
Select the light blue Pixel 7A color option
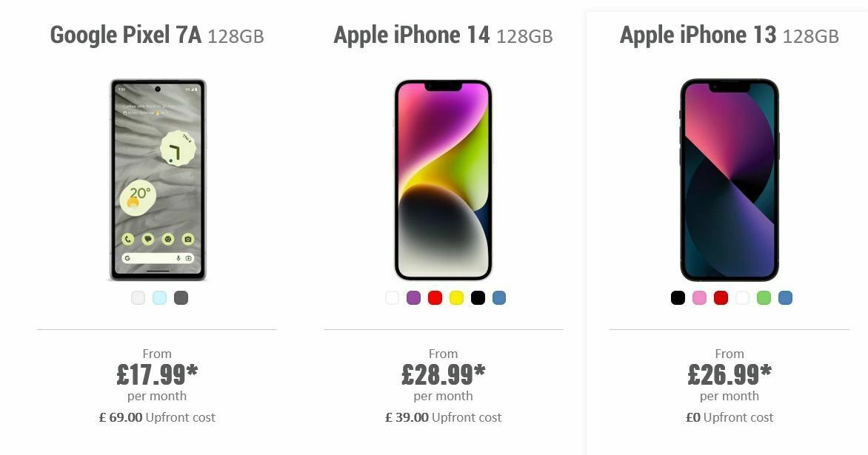(x=158, y=297)
